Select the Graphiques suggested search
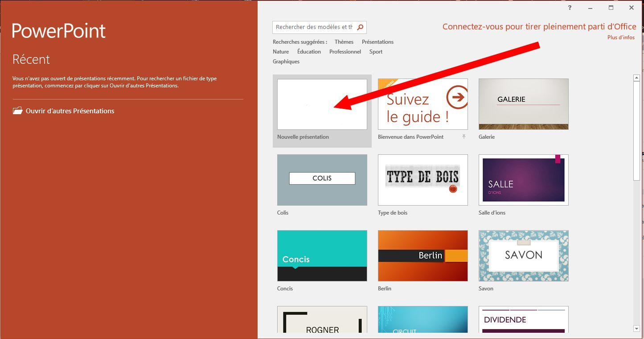 point(286,62)
